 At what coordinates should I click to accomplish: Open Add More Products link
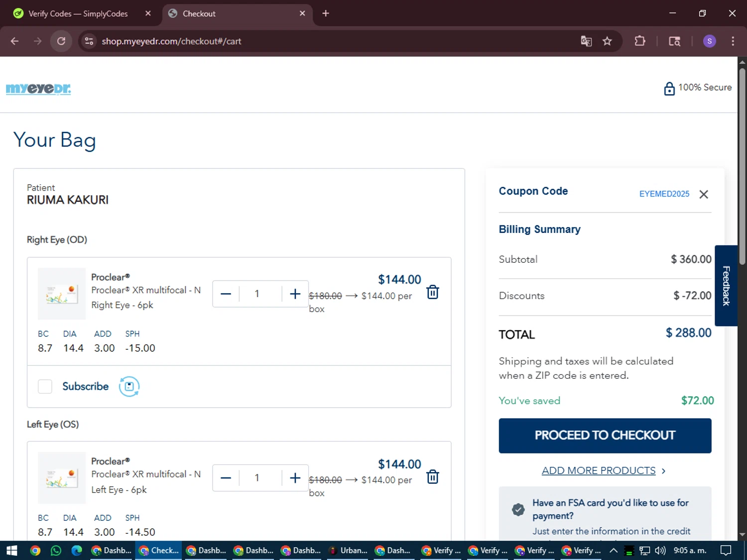[599, 470]
